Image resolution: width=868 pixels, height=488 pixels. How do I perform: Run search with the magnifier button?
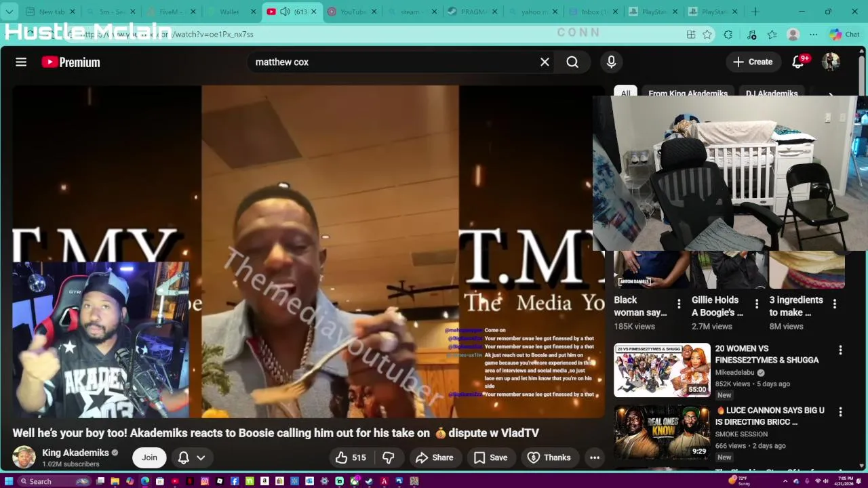tap(572, 62)
